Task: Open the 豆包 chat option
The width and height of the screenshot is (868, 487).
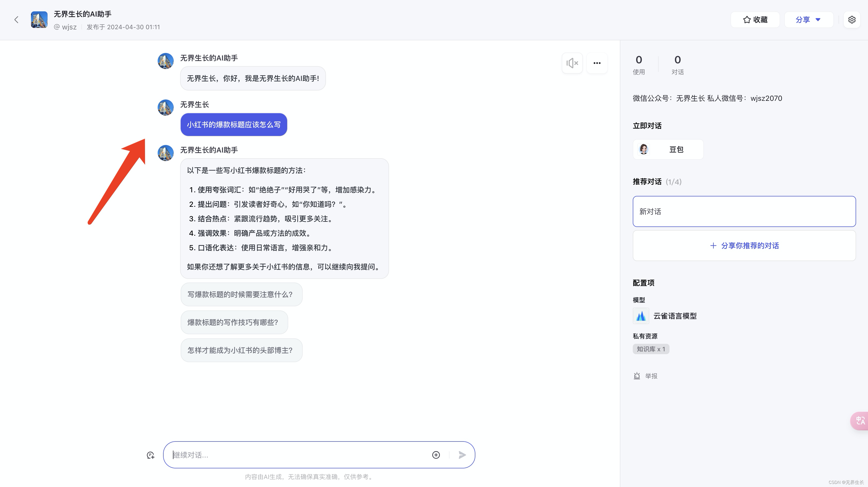Action: pyautogui.click(x=668, y=149)
